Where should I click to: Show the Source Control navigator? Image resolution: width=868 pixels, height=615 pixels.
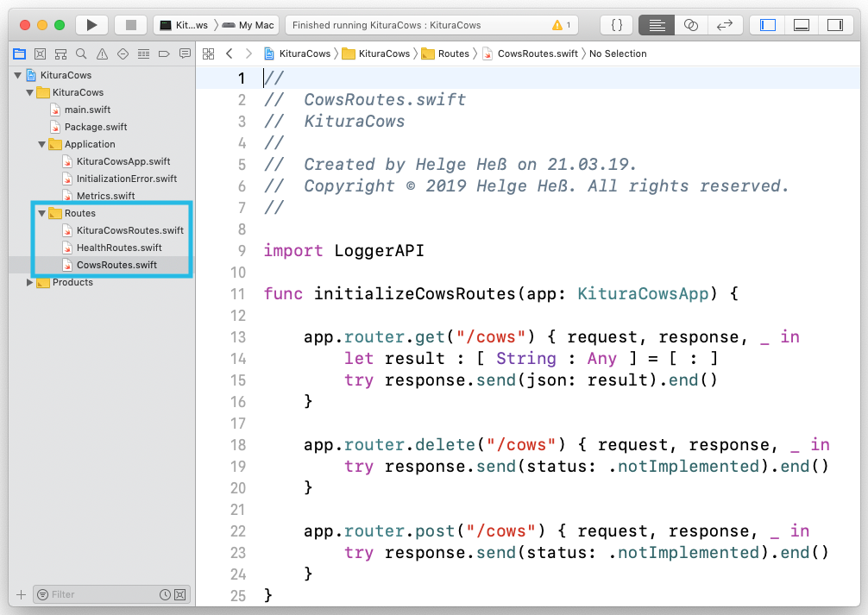coord(40,53)
